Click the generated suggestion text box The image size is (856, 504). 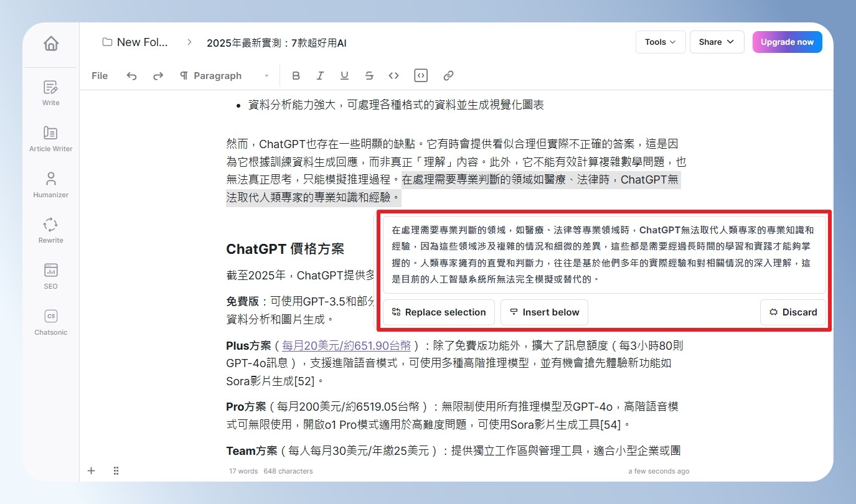pos(604,254)
